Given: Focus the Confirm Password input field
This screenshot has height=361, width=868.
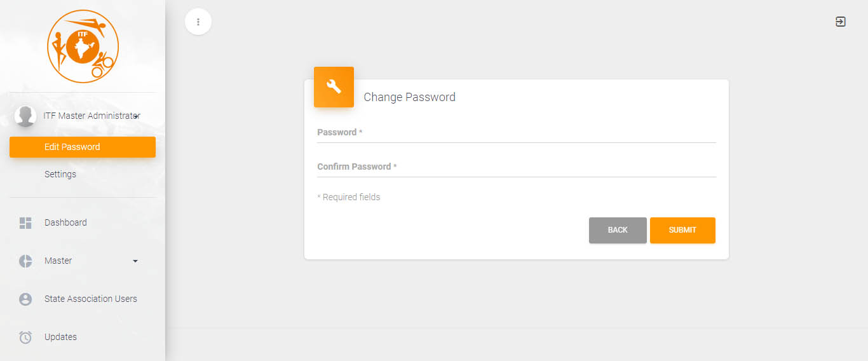Looking at the screenshot, I should [517, 167].
